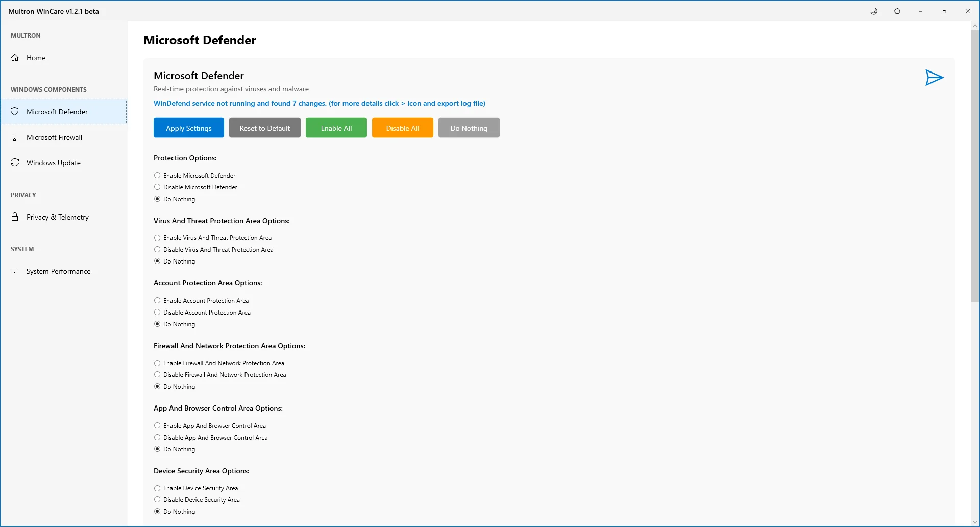Click the 'PRIVACY' sidebar header

pos(23,195)
